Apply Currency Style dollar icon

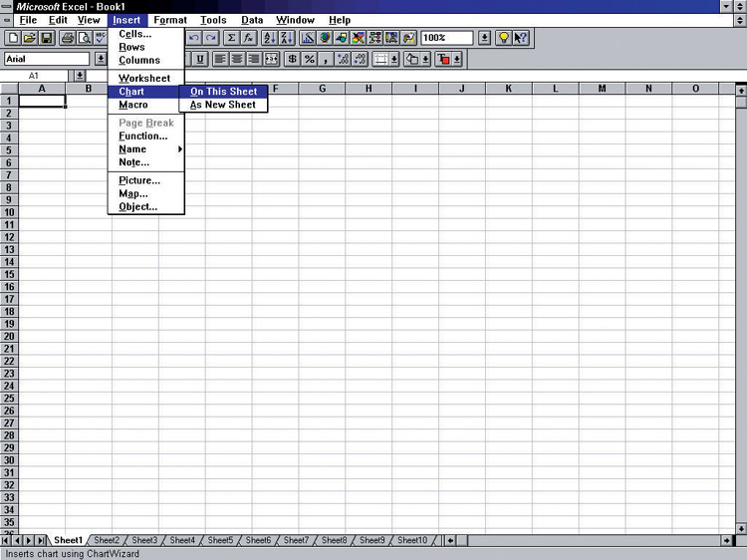293,59
